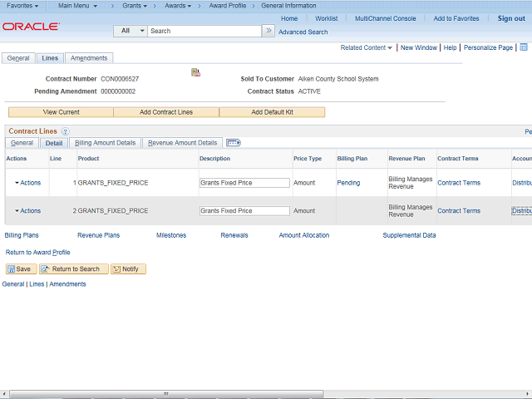Open the Main Menu dropdown

[x=77, y=6]
